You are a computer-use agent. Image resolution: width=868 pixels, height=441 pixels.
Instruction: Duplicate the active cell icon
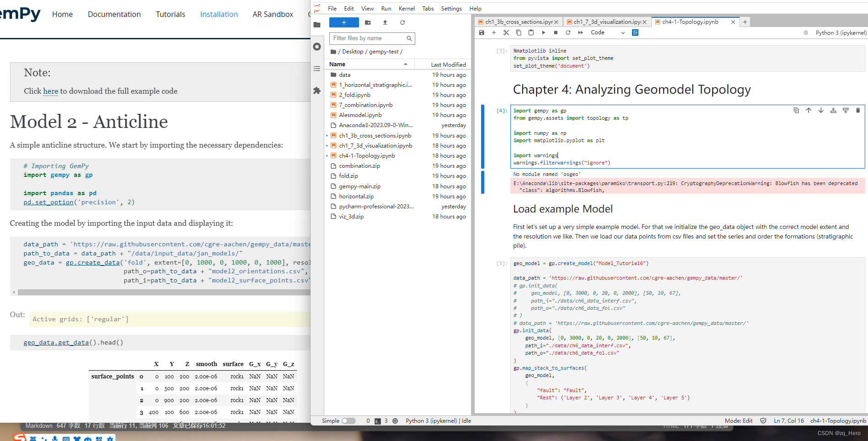pos(796,110)
